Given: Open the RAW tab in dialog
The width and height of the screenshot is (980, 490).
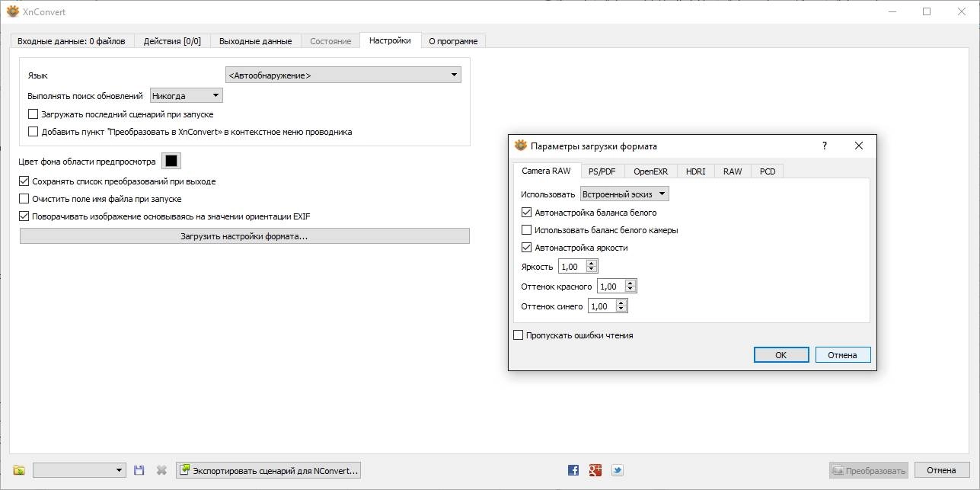Looking at the screenshot, I should [x=733, y=171].
